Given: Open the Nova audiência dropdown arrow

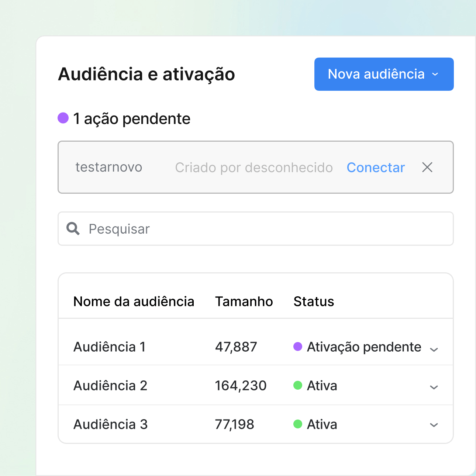Looking at the screenshot, I should click(435, 75).
